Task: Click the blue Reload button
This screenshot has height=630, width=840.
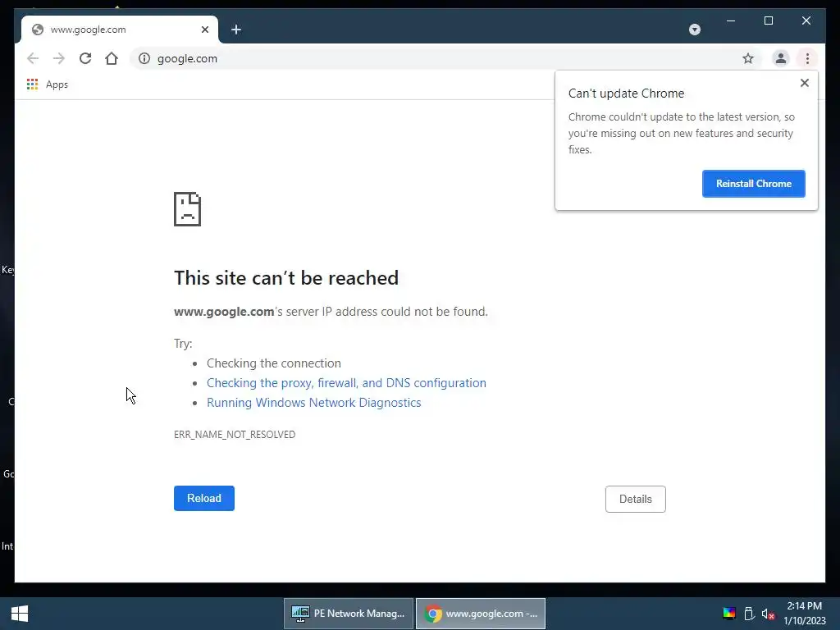Action: 204,498
